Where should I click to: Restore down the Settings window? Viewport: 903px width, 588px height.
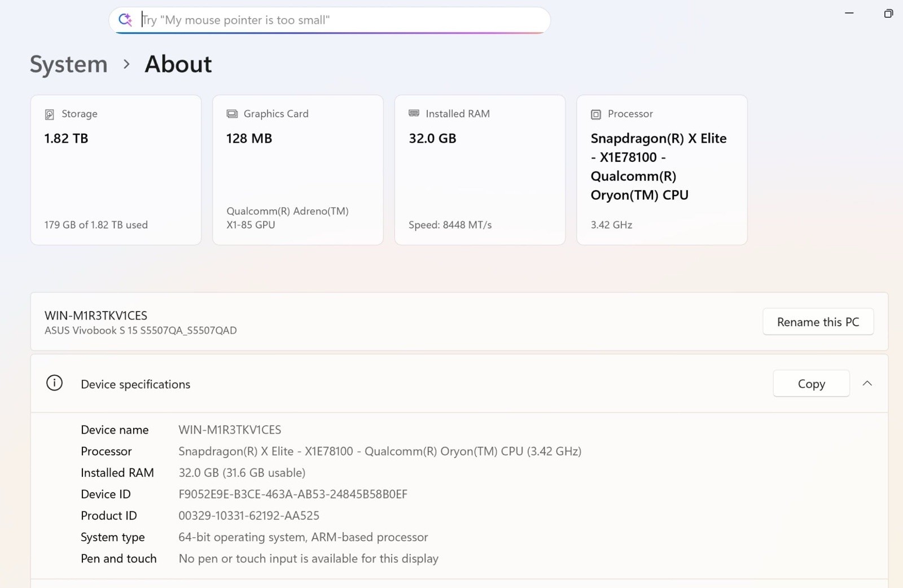(x=888, y=13)
